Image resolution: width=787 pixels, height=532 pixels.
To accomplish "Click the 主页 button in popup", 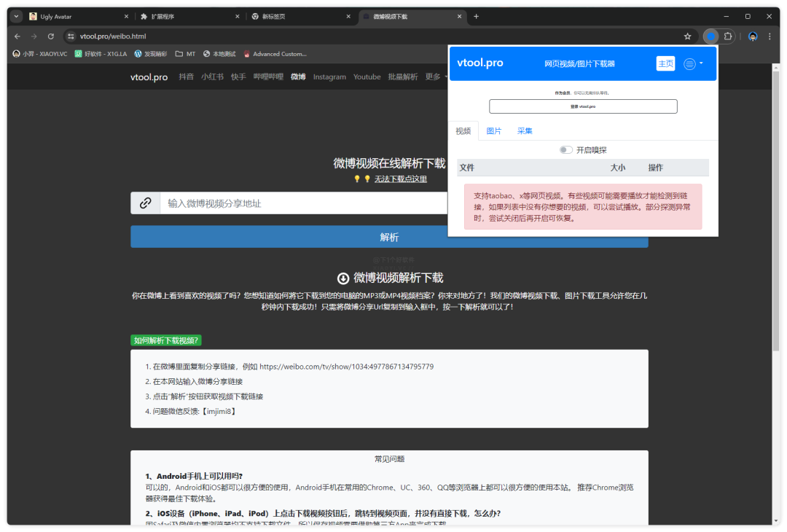I will [665, 63].
